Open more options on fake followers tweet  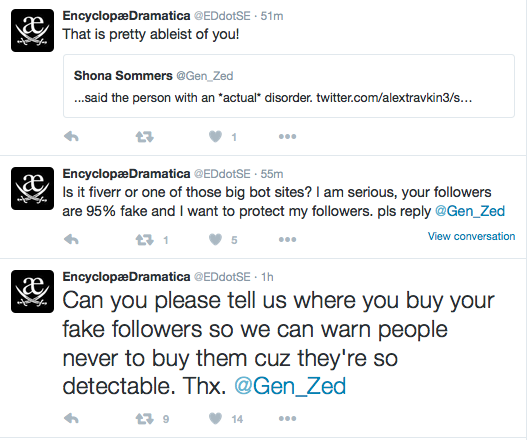[x=287, y=418]
